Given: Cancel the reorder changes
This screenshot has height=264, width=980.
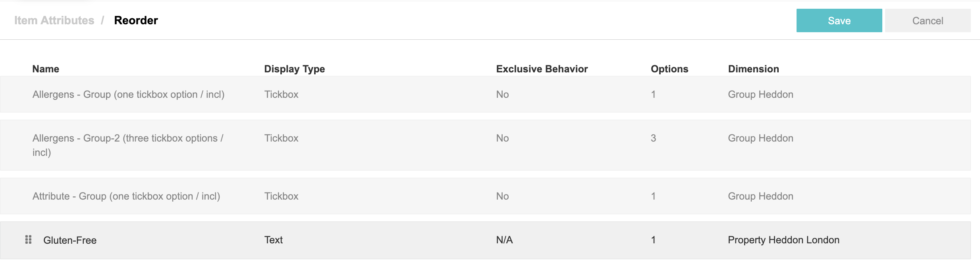Looking at the screenshot, I should (x=928, y=21).
